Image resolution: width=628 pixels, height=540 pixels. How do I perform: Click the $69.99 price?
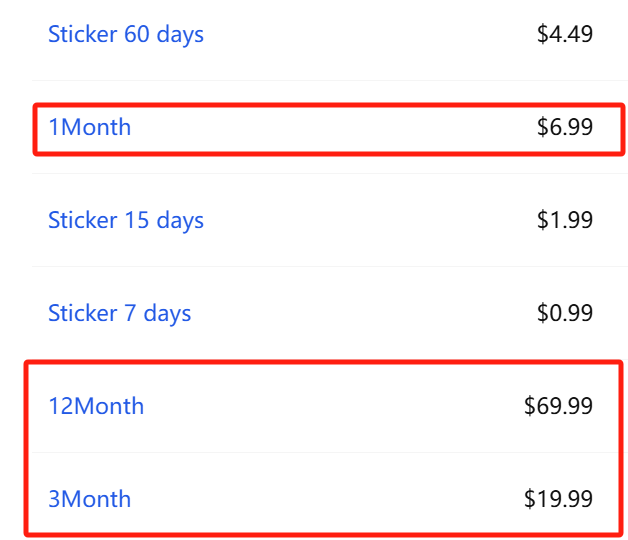(558, 407)
